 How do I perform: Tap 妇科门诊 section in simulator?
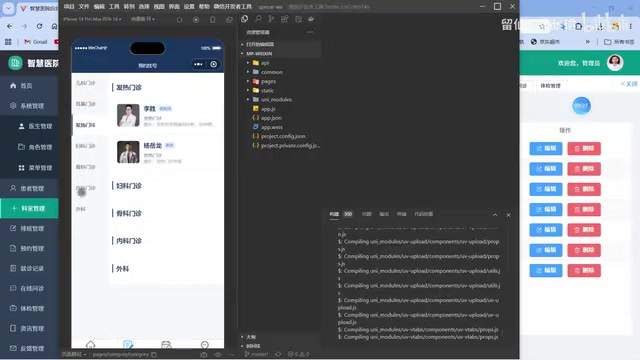[129, 186]
